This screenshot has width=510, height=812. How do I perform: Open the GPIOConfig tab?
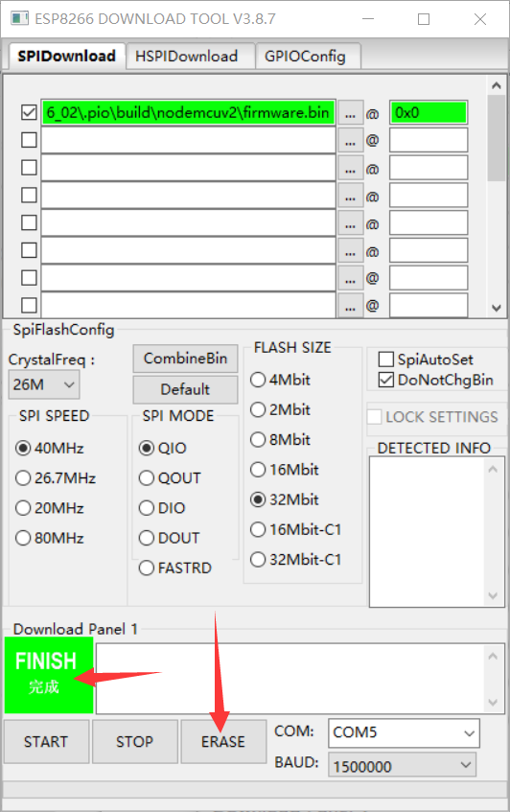pyautogui.click(x=305, y=56)
